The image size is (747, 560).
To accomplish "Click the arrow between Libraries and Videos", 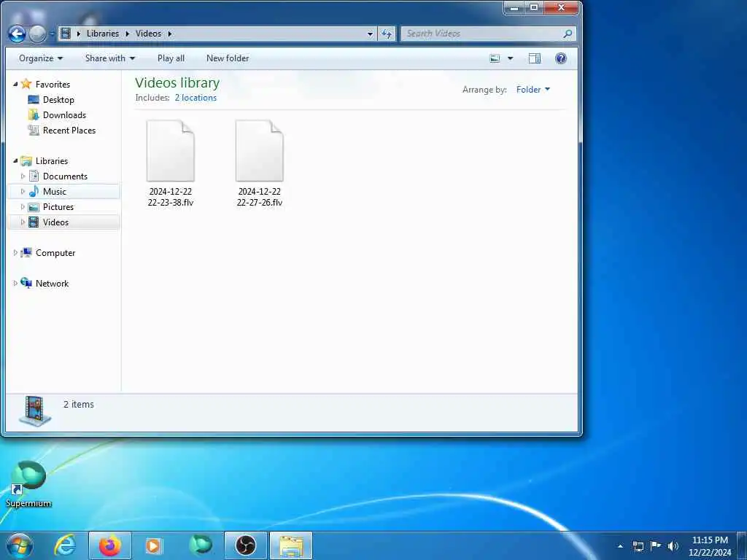I will (127, 34).
